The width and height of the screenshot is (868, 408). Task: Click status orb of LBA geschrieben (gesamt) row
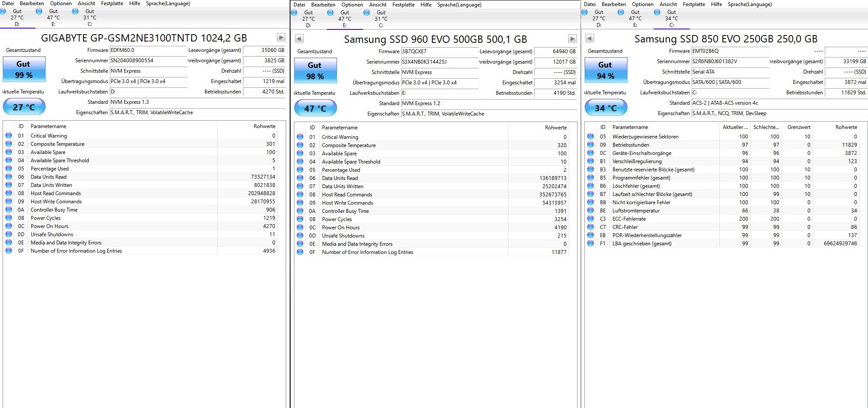tap(590, 244)
